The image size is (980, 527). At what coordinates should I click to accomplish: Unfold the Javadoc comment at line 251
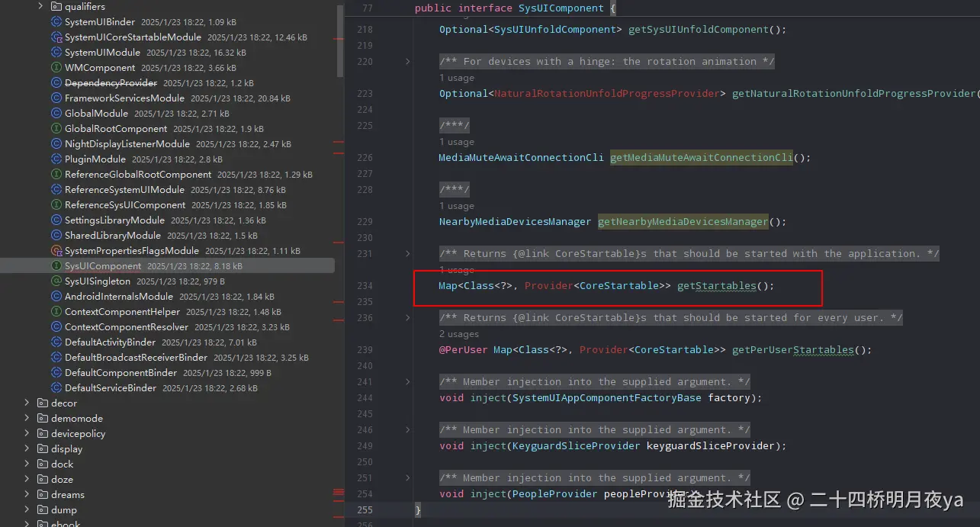pos(407,478)
